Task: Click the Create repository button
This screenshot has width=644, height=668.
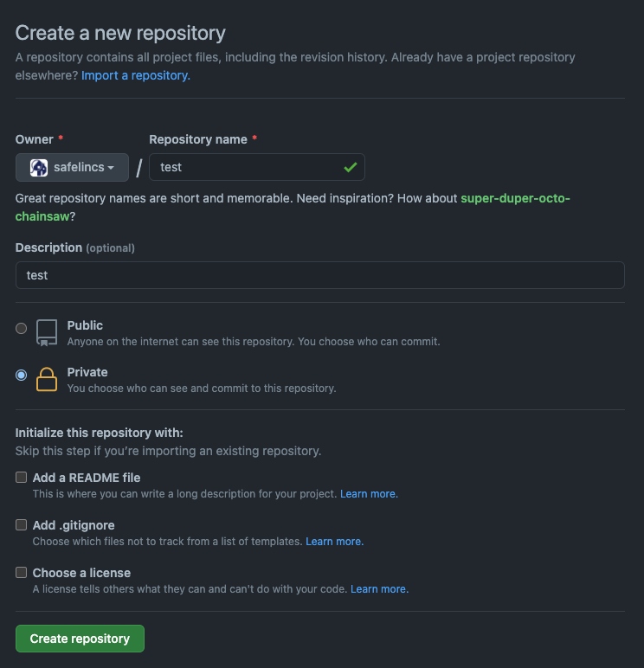Action: point(80,639)
